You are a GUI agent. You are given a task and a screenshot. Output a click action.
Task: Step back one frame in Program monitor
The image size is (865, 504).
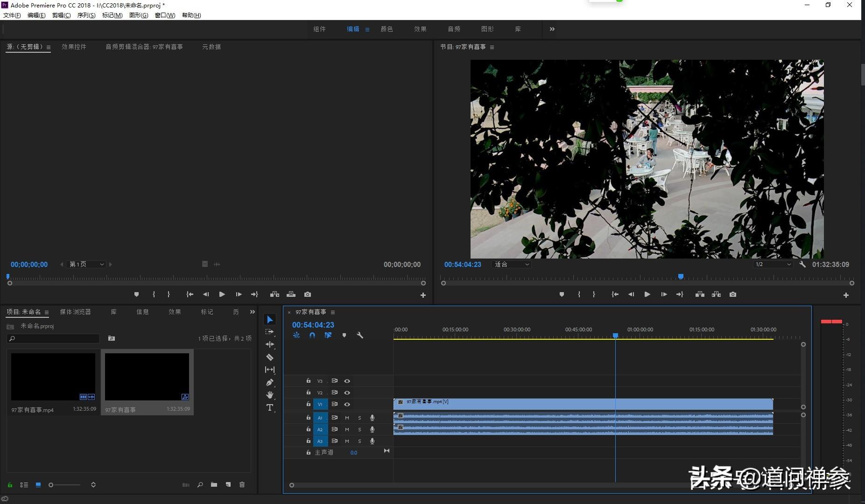(x=631, y=294)
